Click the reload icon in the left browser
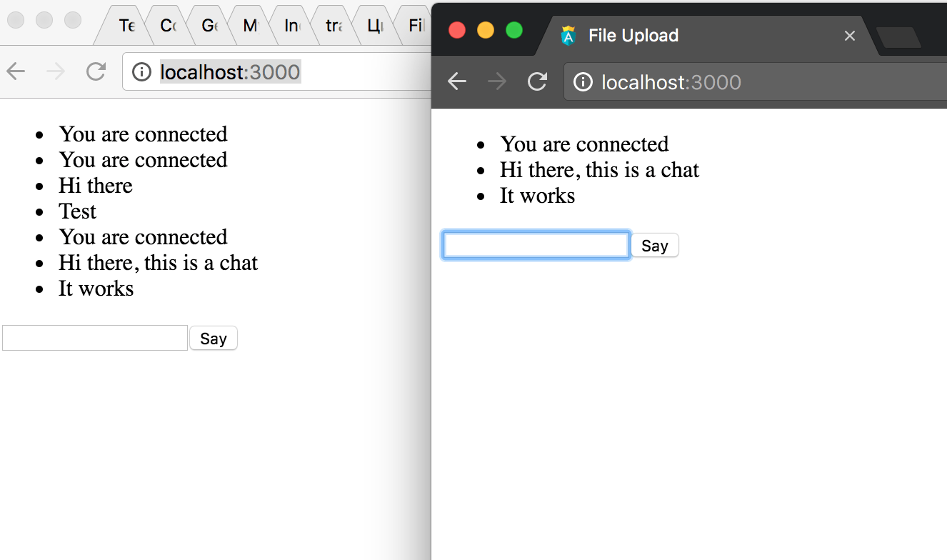This screenshot has height=560, width=947. tap(96, 71)
